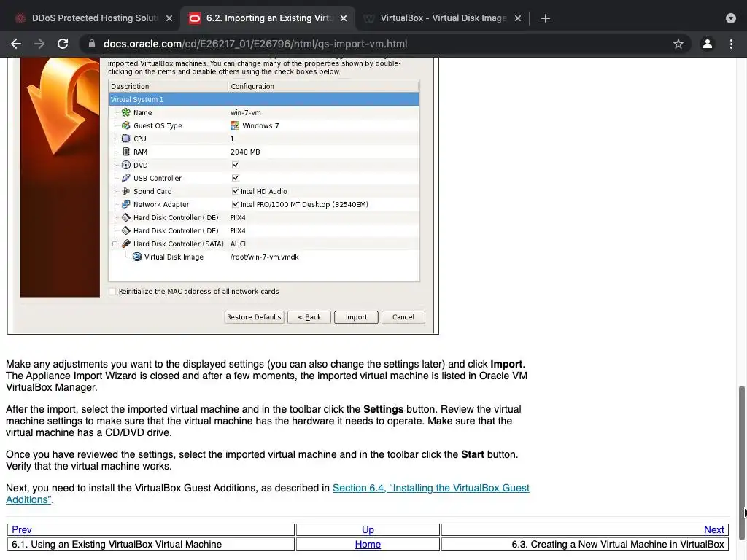Collapse the Hard Disk Controller (SATA) node
The width and height of the screenshot is (747, 560).
pos(115,244)
